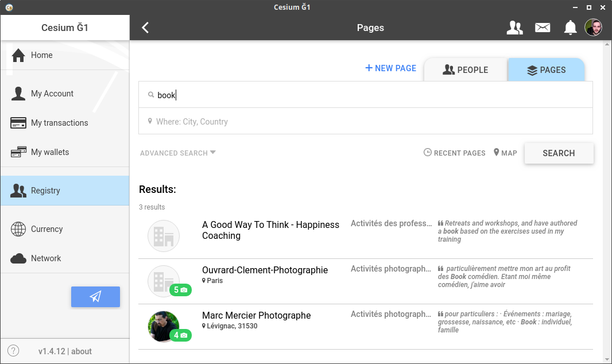Open Currency in sidebar
This screenshot has height=364, width=612.
(65, 229)
